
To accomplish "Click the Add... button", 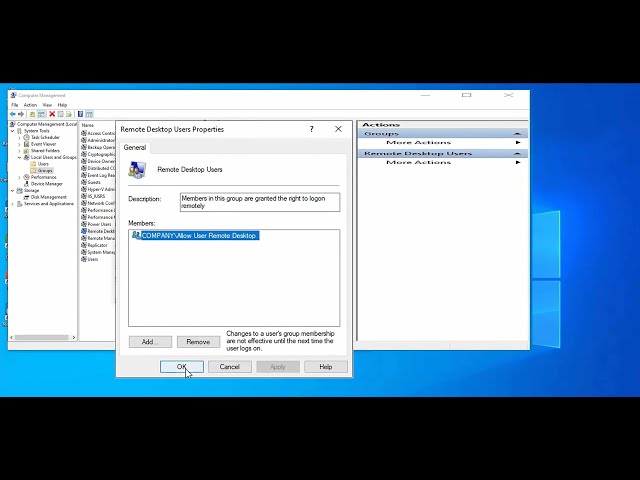I will (150, 342).
